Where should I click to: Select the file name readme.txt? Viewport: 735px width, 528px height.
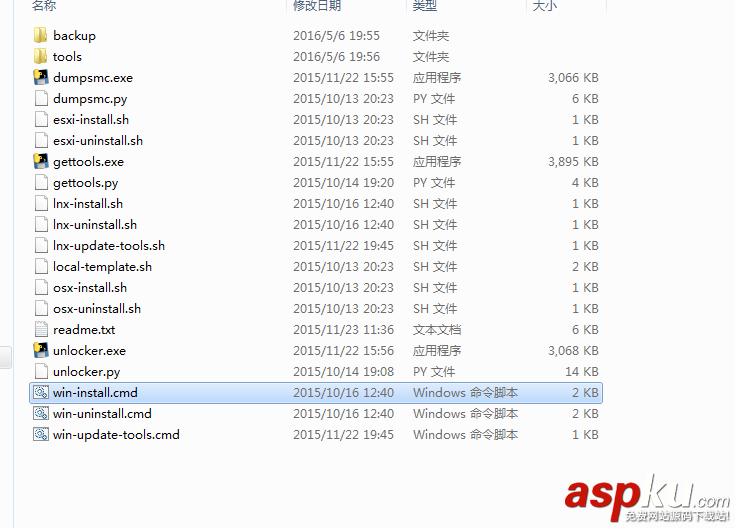(x=84, y=330)
